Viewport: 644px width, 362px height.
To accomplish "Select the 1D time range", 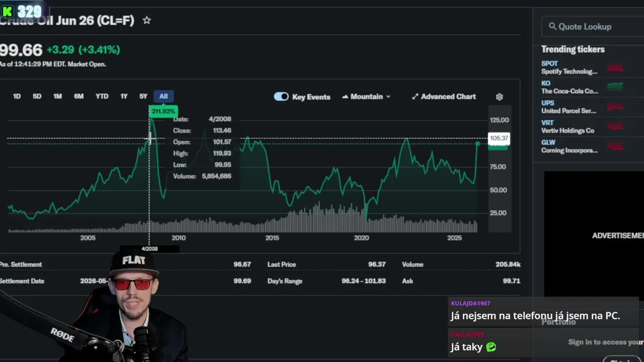I will (x=17, y=96).
